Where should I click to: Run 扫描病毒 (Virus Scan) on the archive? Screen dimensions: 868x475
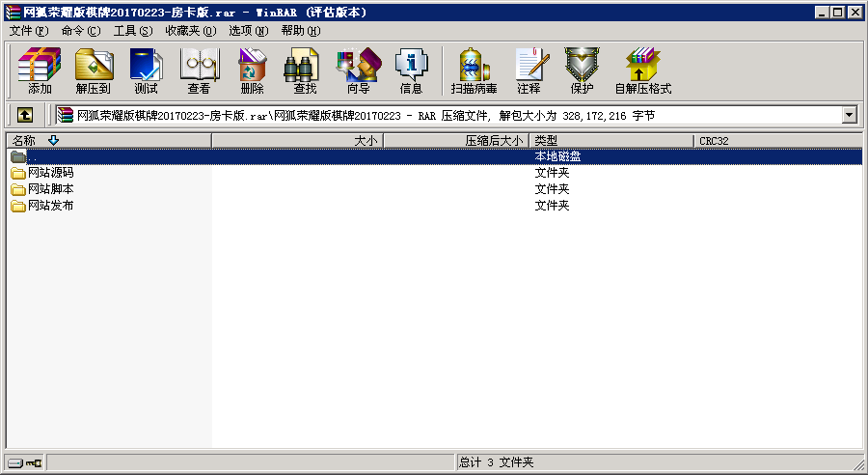(x=474, y=71)
